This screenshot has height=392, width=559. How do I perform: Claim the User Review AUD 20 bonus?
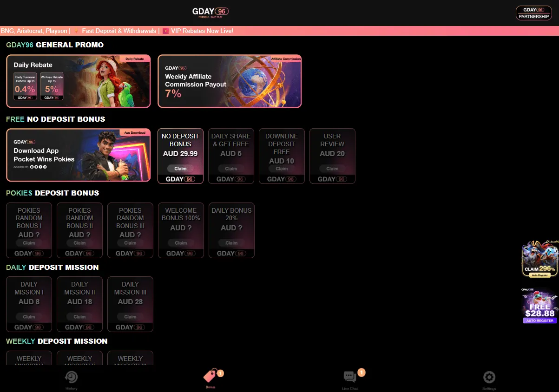click(332, 169)
